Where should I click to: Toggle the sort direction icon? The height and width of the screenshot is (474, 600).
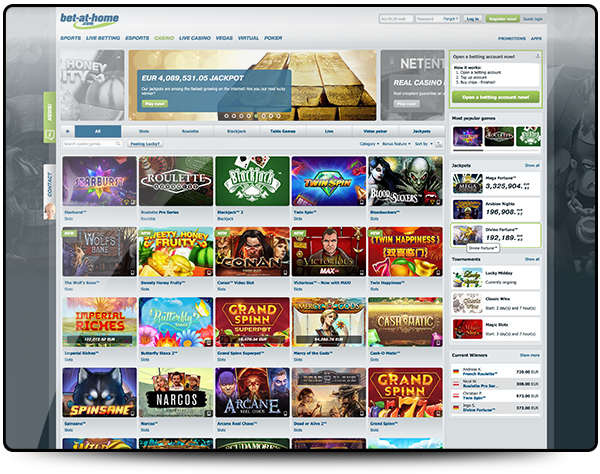click(x=439, y=144)
